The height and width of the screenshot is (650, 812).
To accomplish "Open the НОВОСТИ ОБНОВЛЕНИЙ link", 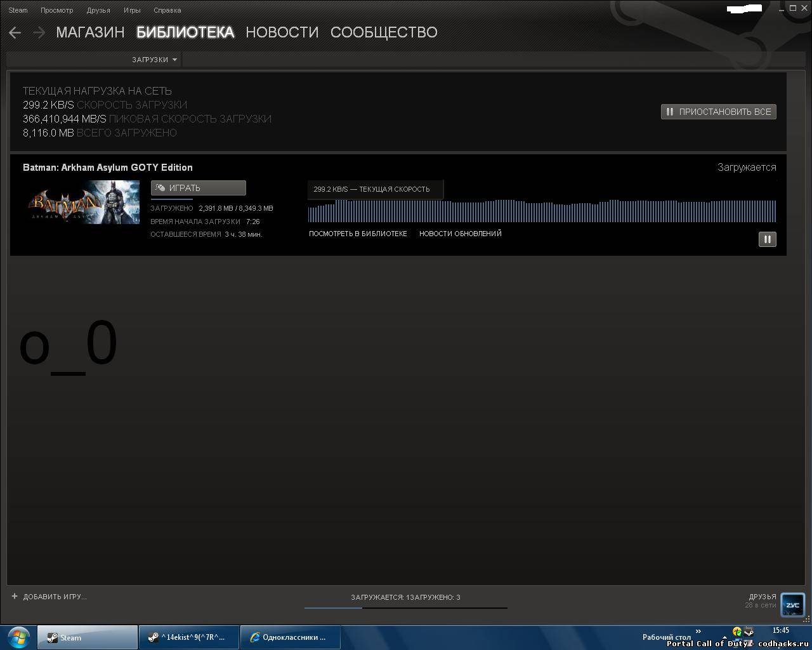I will pos(460,234).
